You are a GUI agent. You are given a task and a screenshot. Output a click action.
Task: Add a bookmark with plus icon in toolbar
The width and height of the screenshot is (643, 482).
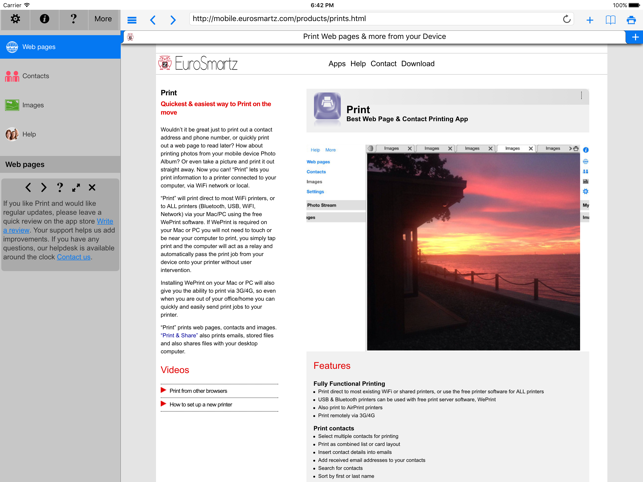[590, 20]
